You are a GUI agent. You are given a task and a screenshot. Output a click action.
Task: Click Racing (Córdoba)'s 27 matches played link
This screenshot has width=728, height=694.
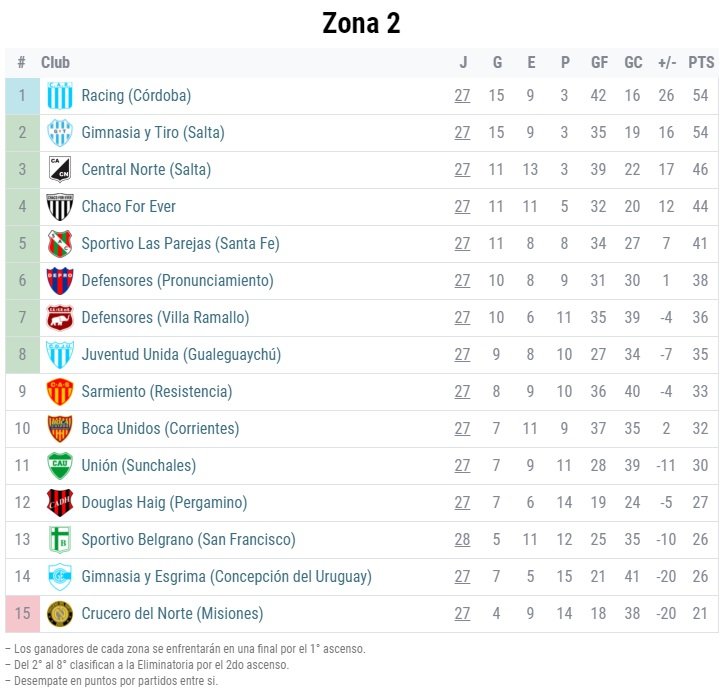tap(462, 96)
